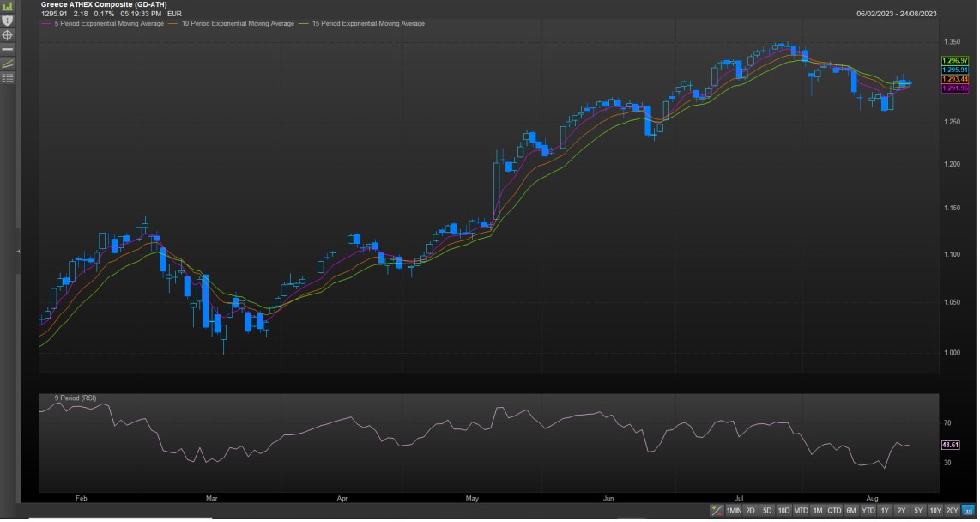
Task: Click the 1MIN interval button
Action: pos(734,511)
